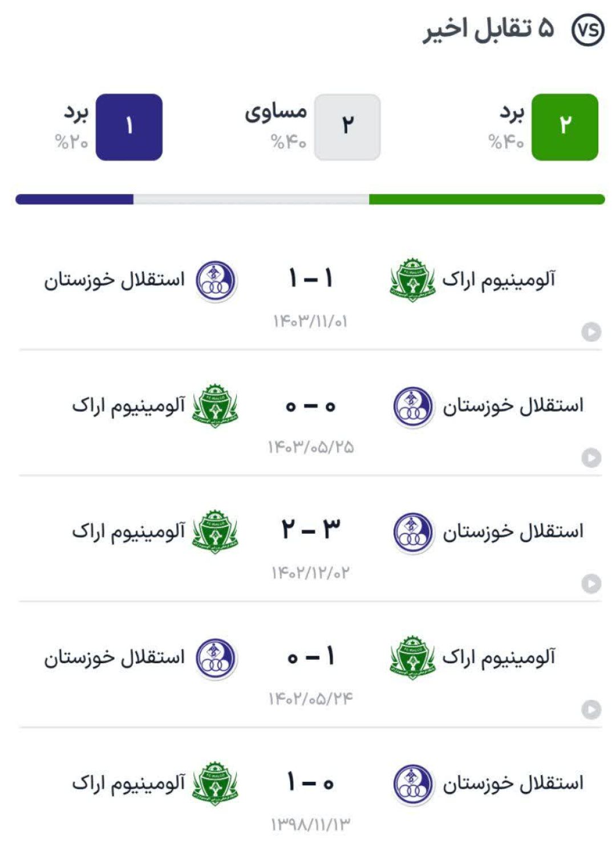This screenshot has width=616, height=868.
Task: Select the gray draws box showing ۲
Action: pyautogui.click(x=347, y=127)
